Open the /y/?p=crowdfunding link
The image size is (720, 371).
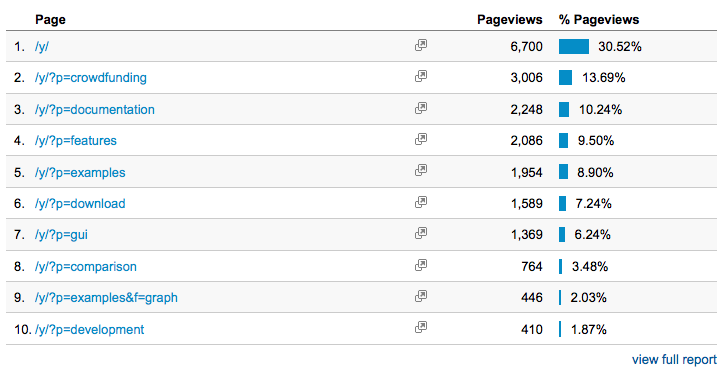tap(90, 78)
